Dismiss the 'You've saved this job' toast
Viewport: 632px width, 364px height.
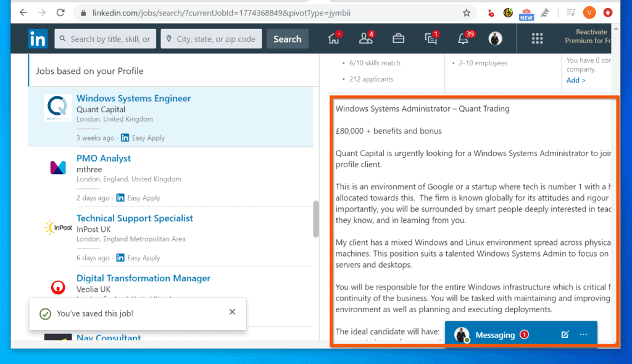(x=232, y=312)
